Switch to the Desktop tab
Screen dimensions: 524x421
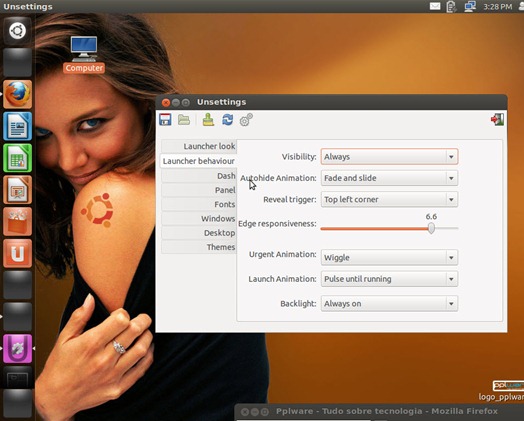pos(199,233)
